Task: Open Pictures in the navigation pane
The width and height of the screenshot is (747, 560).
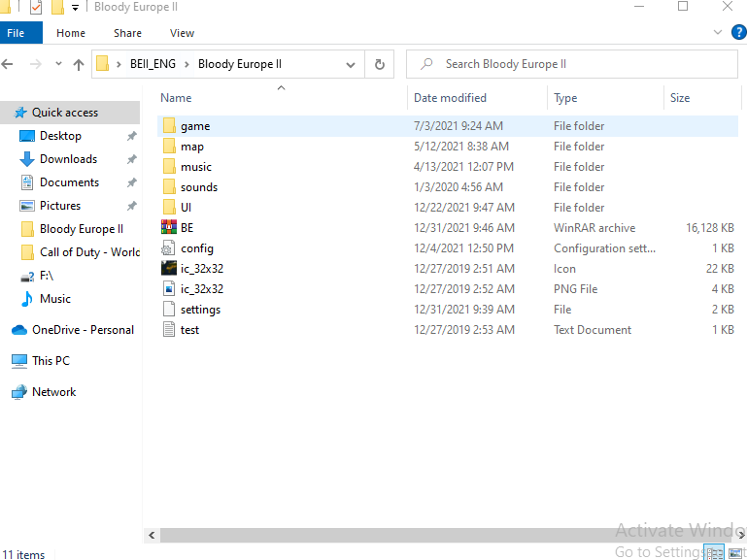Action: point(60,206)
